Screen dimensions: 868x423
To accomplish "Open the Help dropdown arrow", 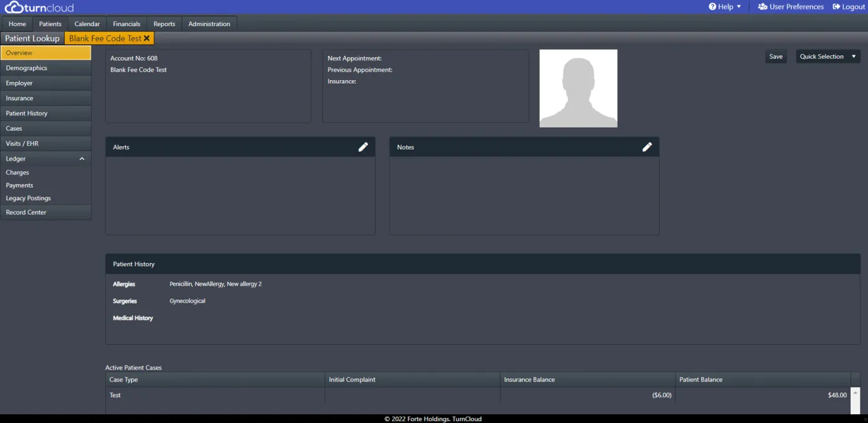I will (739, 7).
